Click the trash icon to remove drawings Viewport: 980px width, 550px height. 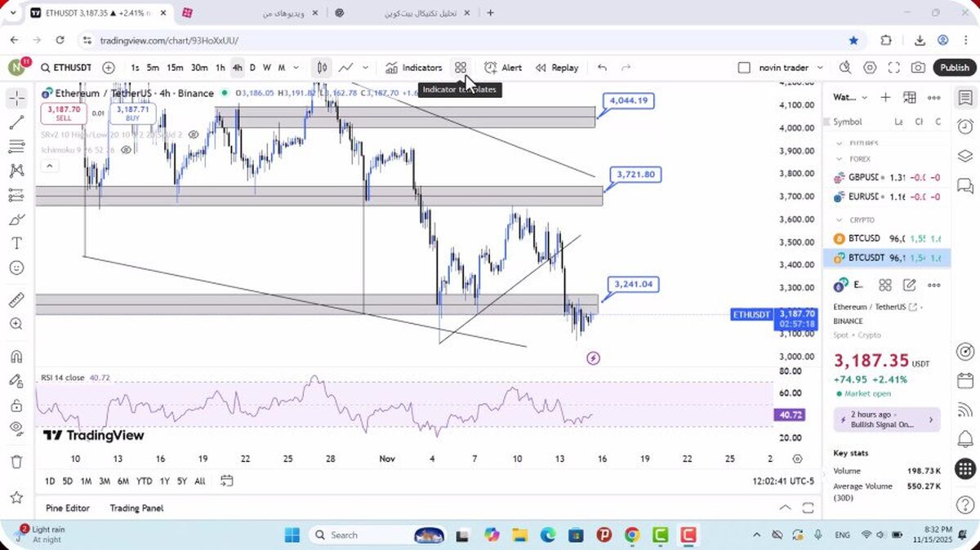[16, 461]
